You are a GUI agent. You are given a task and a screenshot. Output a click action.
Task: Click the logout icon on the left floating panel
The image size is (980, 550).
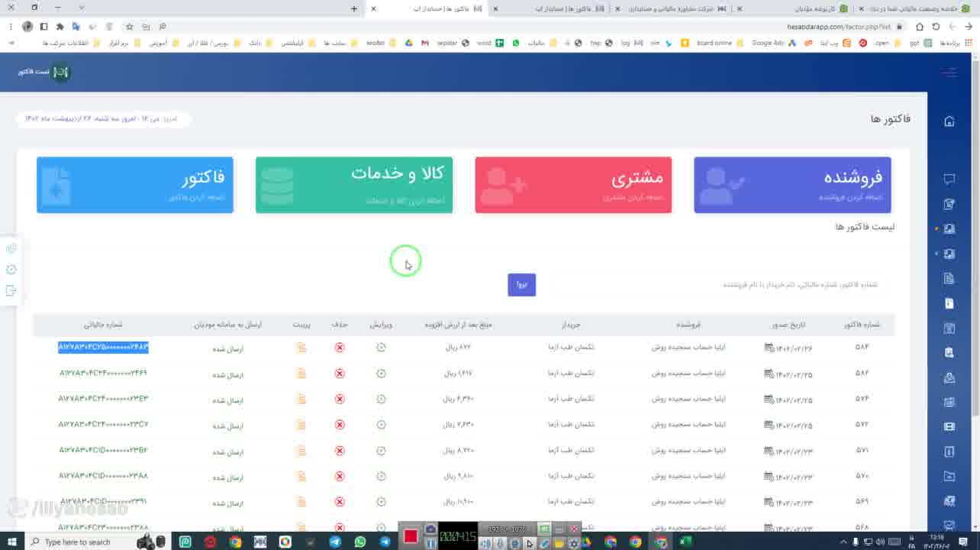pyautogui.click(x=11, y=290)
